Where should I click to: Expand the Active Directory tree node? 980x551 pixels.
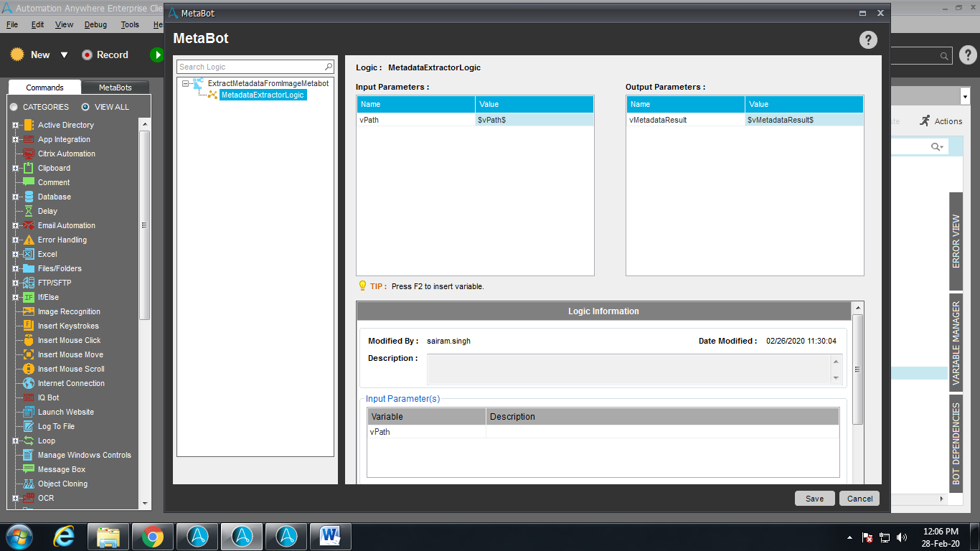[15, 125]
